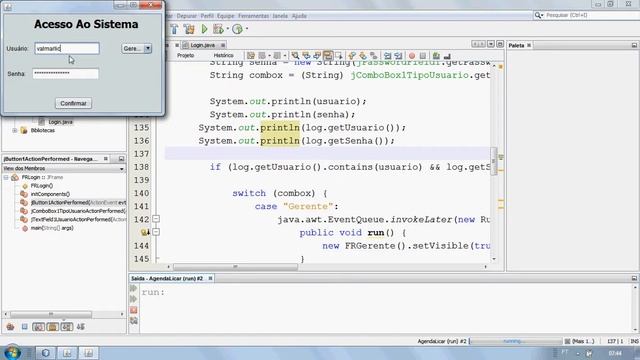Select jComboBox1TipoUsuarioActionPerformed in Navigator
This screenshot has height=360, width=640.
coord(78,211)
